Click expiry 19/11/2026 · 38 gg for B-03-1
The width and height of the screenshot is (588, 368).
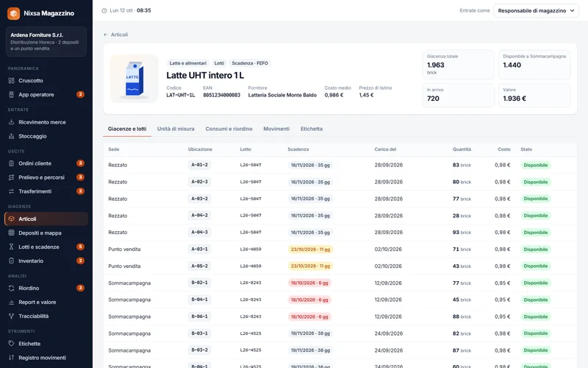point(310,333)
